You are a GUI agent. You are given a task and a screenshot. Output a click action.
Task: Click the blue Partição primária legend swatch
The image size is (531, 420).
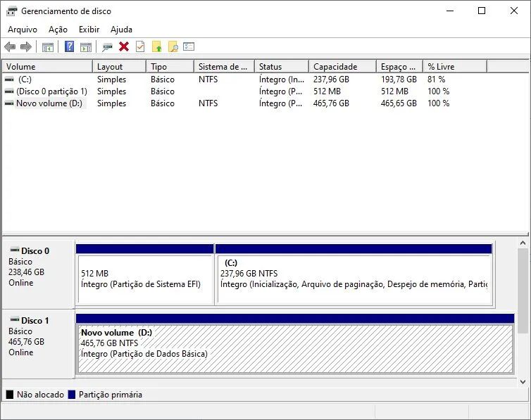tap(71, 394)
